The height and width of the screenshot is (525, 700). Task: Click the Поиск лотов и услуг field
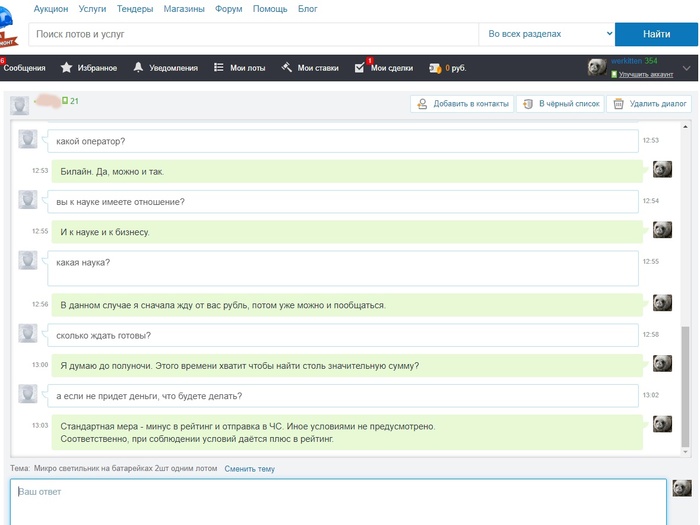(252, 34)
